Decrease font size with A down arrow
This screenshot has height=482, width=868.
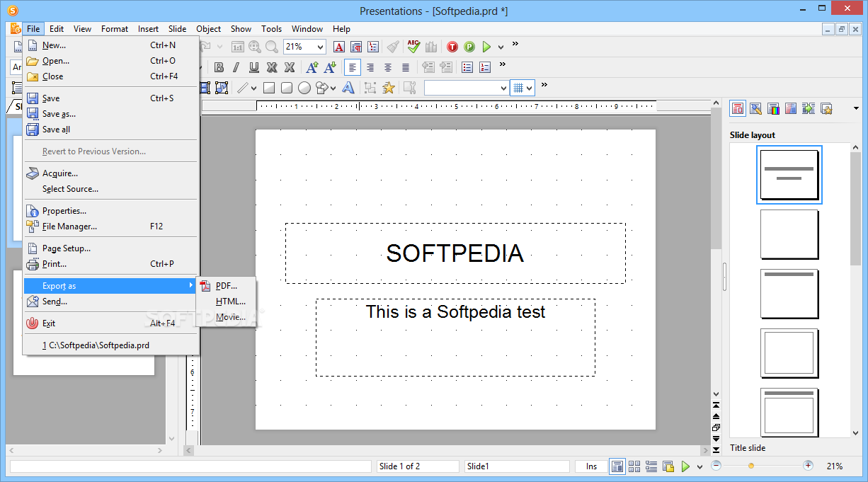[x=329, y=67]
